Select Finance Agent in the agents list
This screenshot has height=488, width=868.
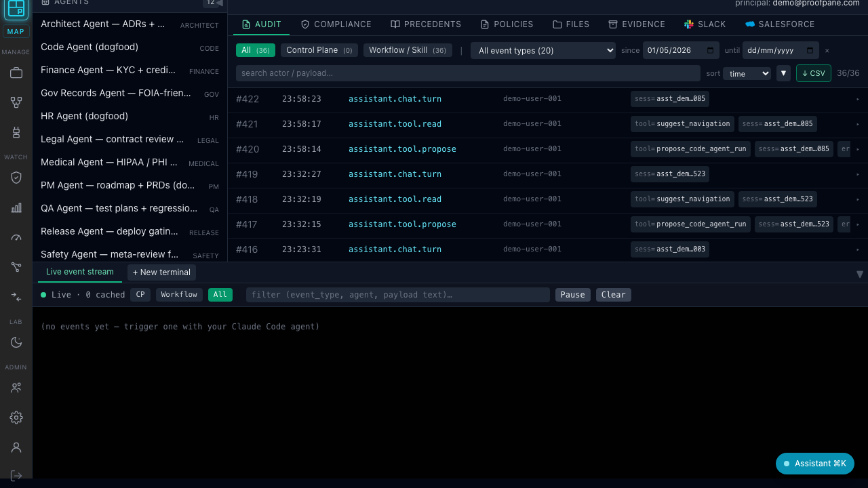pyautogui.click(x=130, y=70)
